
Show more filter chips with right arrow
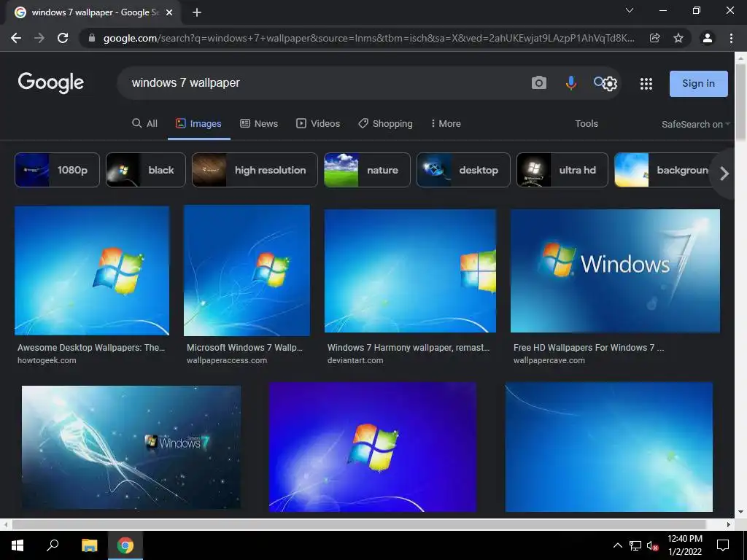coord(724,174)
